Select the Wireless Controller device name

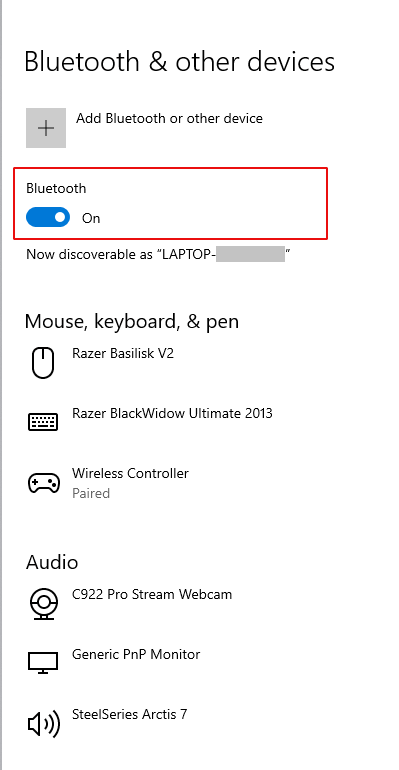pos(130,473)
